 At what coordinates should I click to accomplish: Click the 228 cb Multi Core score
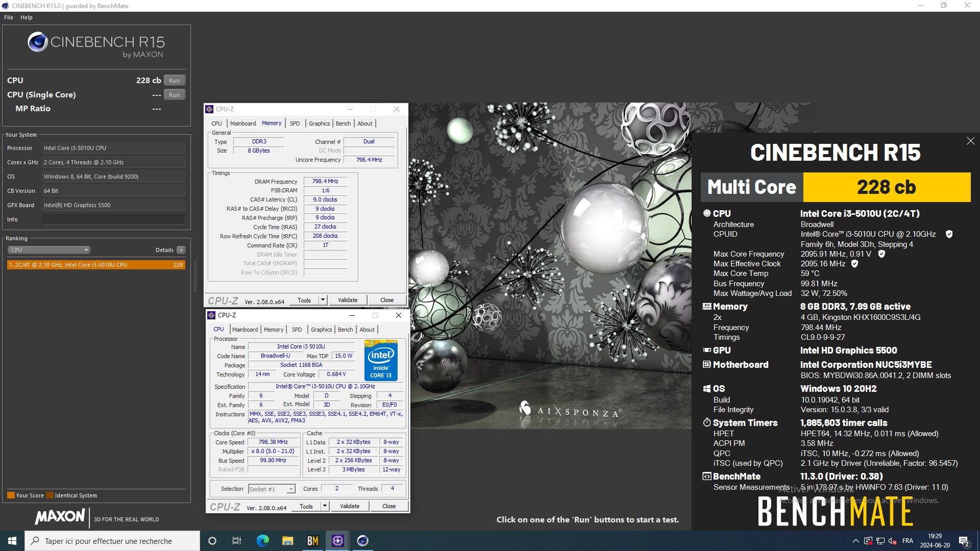887,187
